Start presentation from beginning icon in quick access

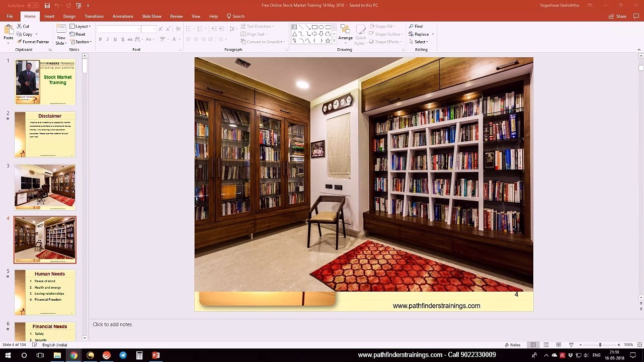click(x=78, y=6)
